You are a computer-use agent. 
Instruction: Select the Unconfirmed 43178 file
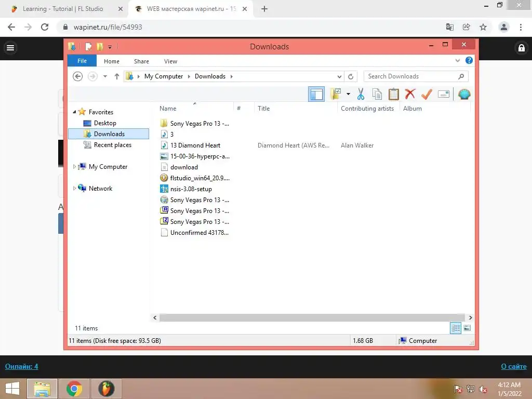195,232
